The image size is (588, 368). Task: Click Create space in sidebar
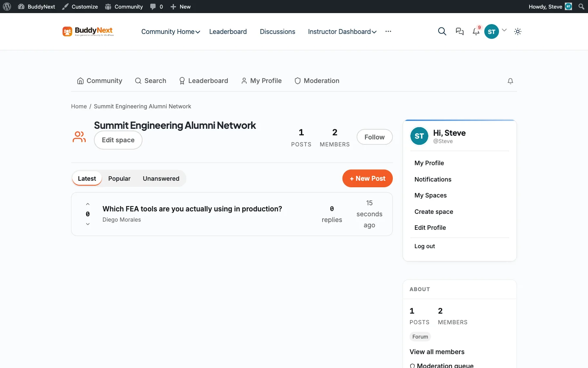(x=434, y=212)
